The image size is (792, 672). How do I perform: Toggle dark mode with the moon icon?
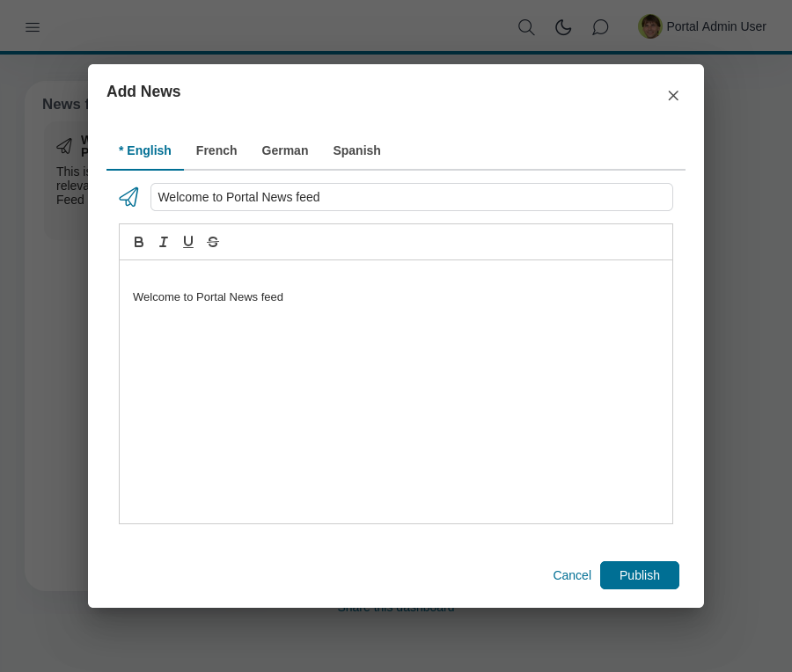tap(563, 27)
